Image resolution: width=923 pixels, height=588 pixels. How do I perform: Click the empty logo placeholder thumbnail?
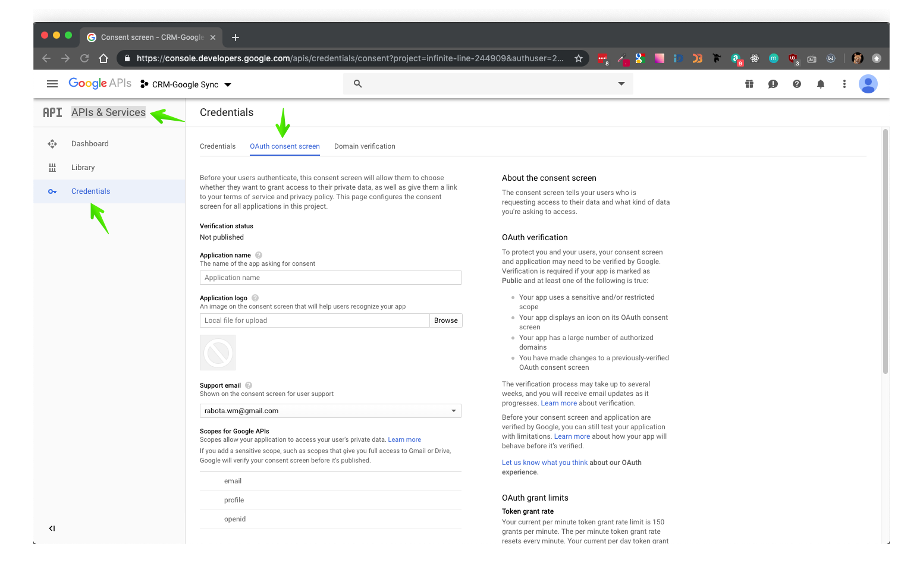point(218,353)
